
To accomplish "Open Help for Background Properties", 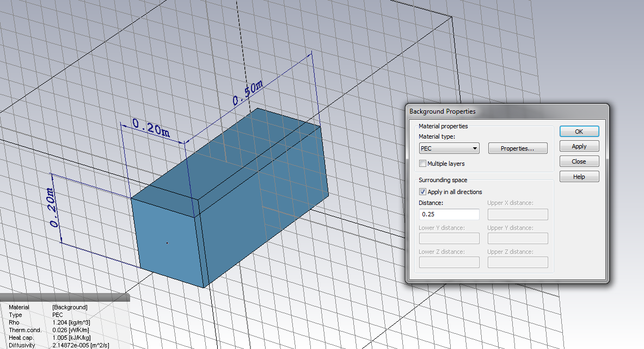I will pos(579,177).
